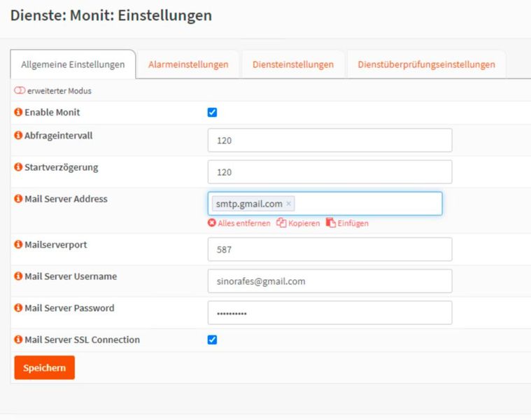The height and width of the screenshot is (420, 531).
Task: Click info icon for Mail Server SSL Connection
Action: point(19,339)
